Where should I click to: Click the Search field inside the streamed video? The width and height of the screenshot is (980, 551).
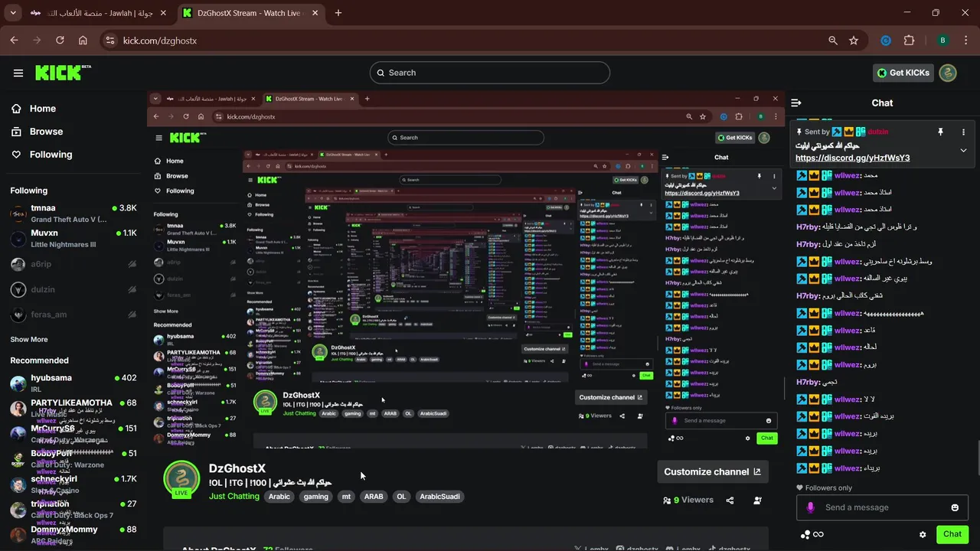pos(467,137)
